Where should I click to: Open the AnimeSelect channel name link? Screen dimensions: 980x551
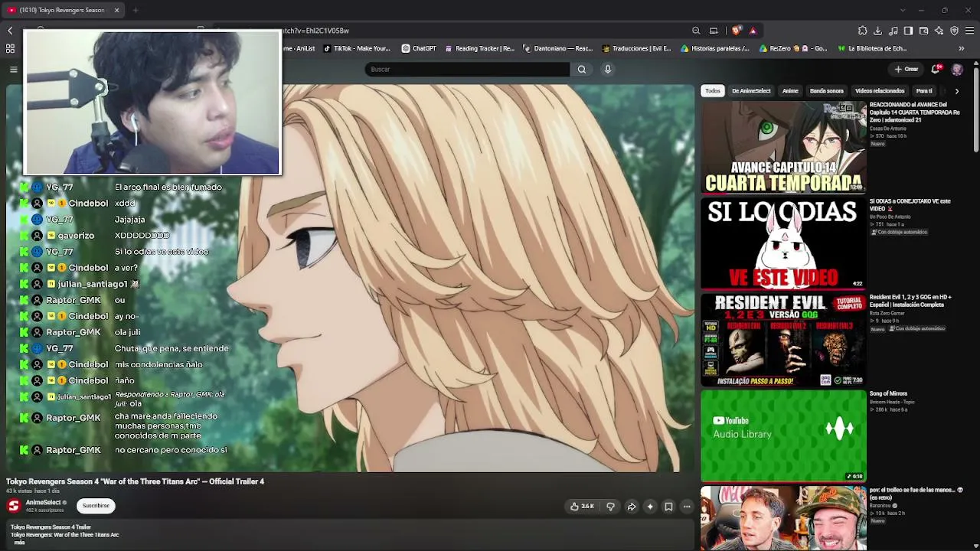point(43,502)
